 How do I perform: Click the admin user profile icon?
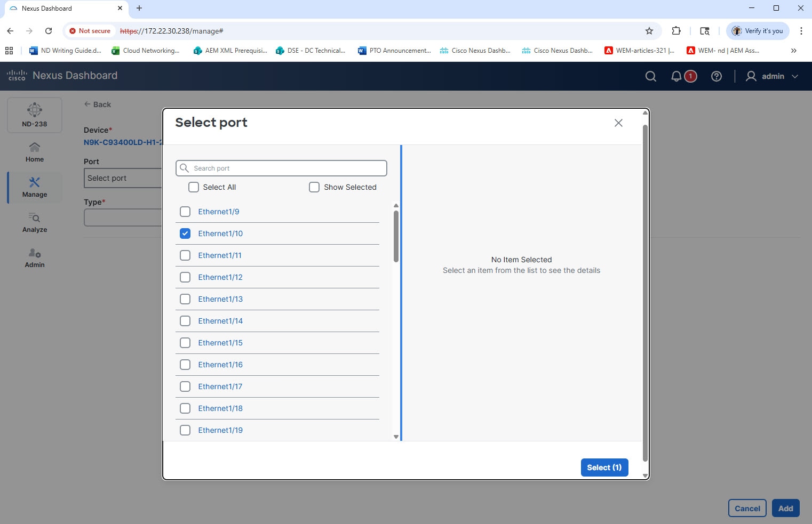point(751,76)
